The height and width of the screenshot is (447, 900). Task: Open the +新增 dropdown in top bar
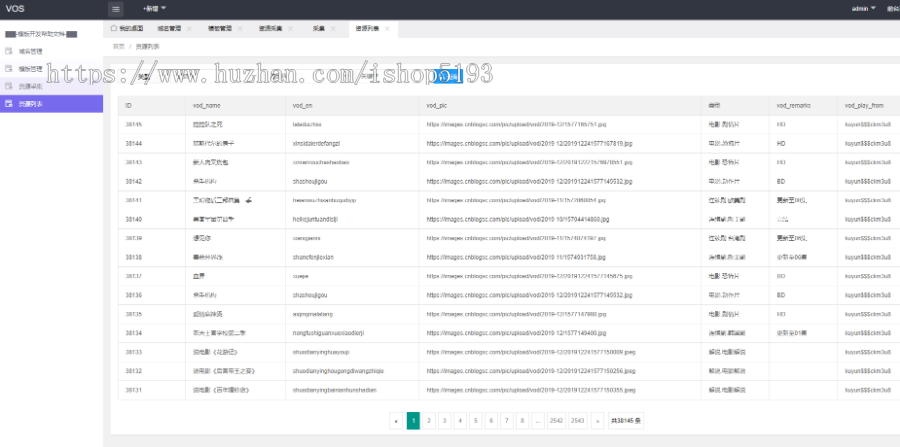tap(154, 9)
